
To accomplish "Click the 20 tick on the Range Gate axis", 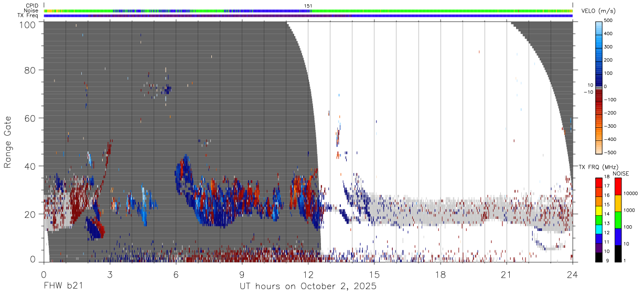I will pyautogui.click(x=30, y=214).
